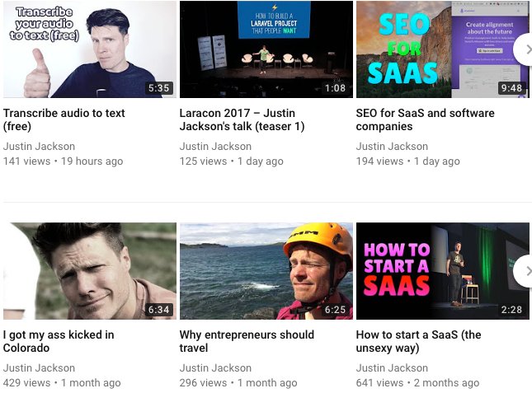Open the Laracon stage talk thumbnail
The image size is (532, 393).
[x=266, y=49]
